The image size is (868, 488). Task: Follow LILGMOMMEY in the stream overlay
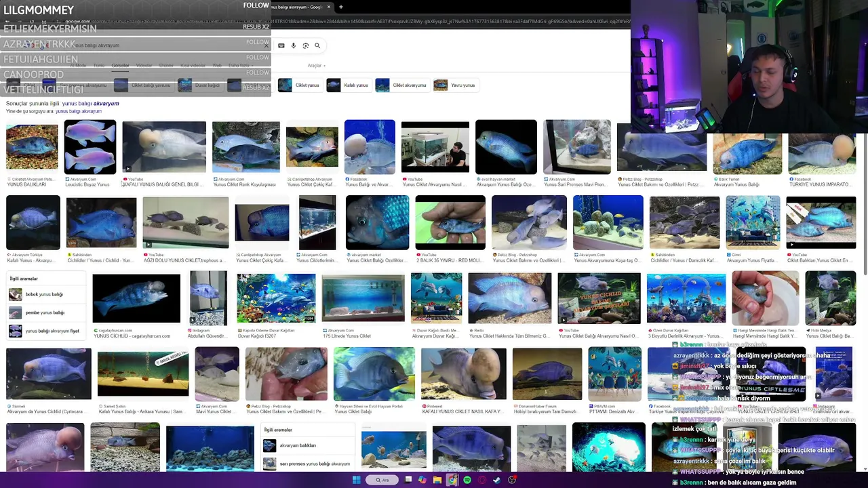tap(256, 5)
